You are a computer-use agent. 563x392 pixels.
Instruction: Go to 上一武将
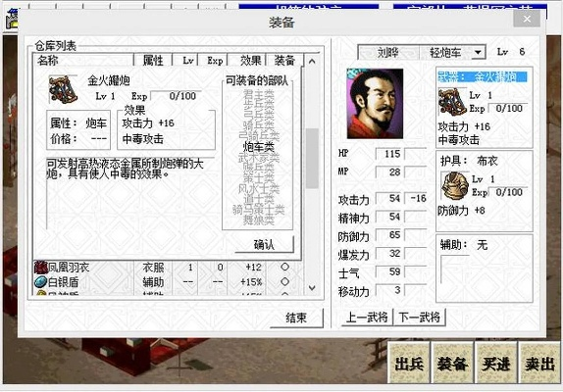pos(367,318)
